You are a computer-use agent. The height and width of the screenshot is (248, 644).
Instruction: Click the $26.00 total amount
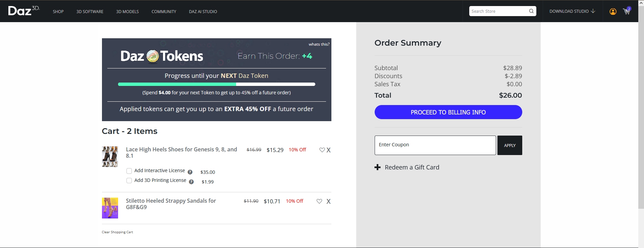[511, 95]
